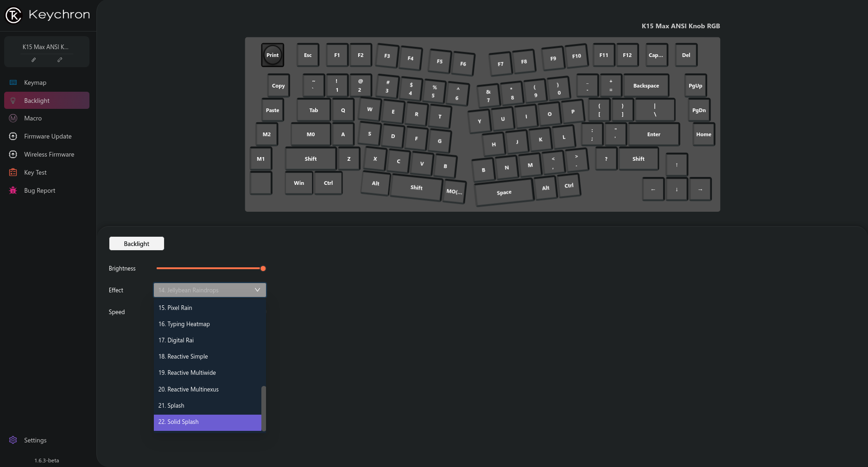This screenshot has width=868, height=467.
Task: Select the Backlight tab button
Action: (137, 244)
